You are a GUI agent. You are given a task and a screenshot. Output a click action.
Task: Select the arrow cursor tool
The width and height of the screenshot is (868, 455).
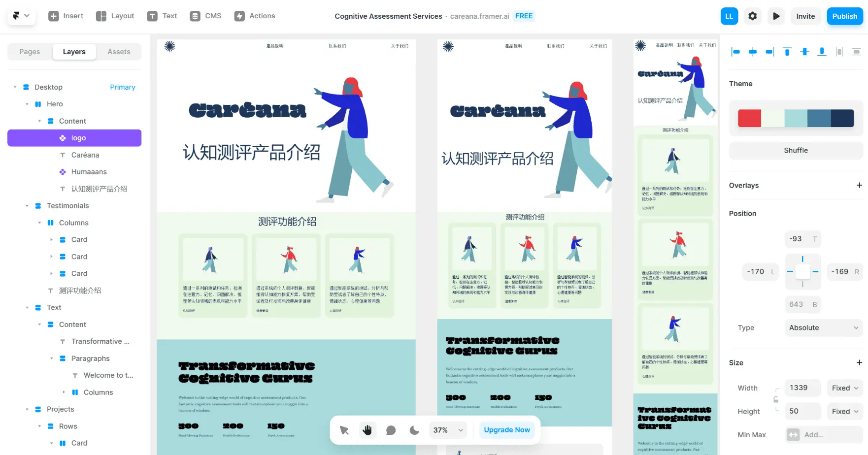click(344, 430)
